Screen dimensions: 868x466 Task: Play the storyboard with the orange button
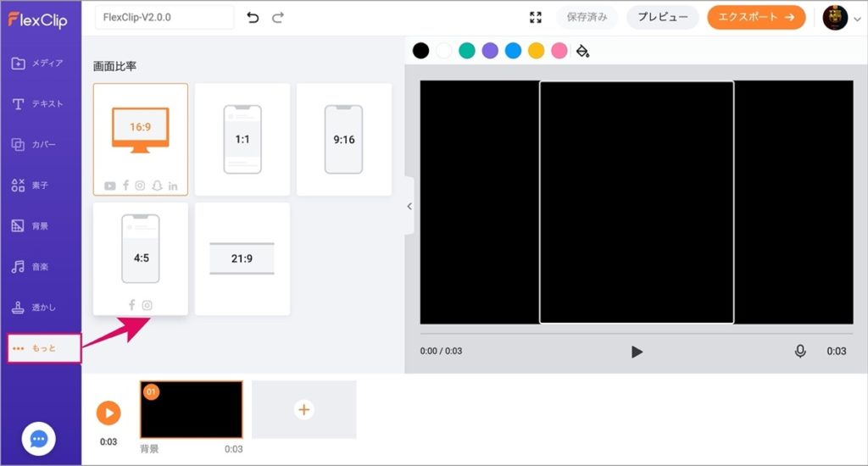click(108, 413)
